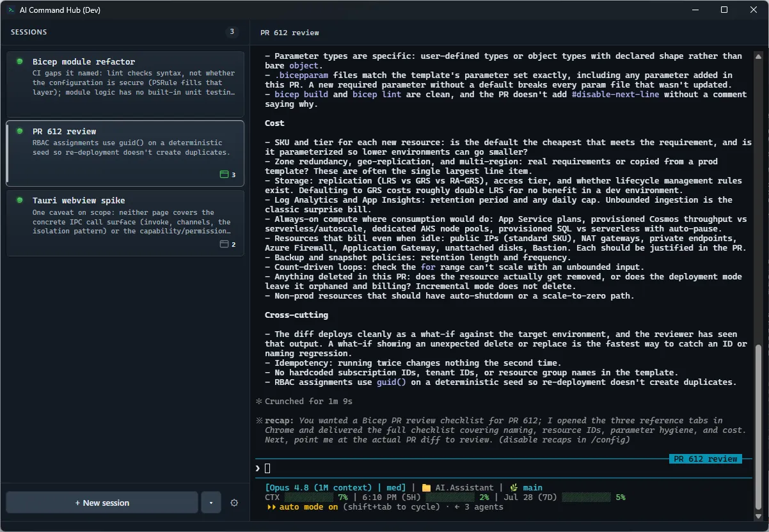The width and height of the screenshot is (769, 532).
Task: Maximize the AI Command Hub window
Action: [724, 10]
